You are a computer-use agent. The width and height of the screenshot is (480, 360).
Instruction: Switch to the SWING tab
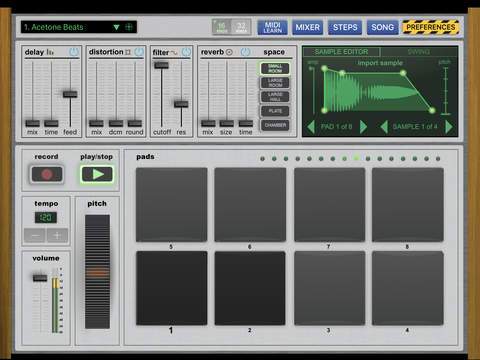pyautogui.click(x=419, y=52)
